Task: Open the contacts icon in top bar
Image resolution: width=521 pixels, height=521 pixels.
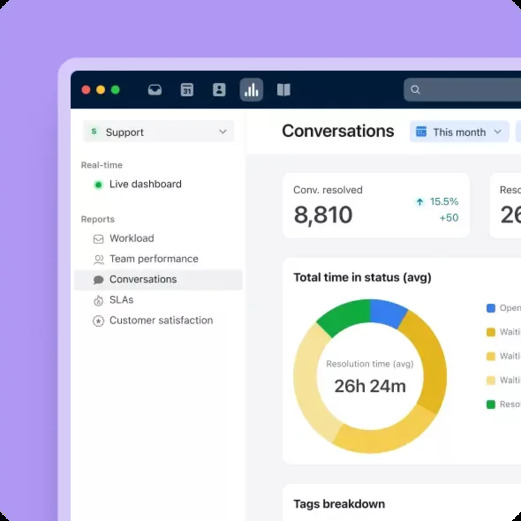Action: click(x=219, y=90)
